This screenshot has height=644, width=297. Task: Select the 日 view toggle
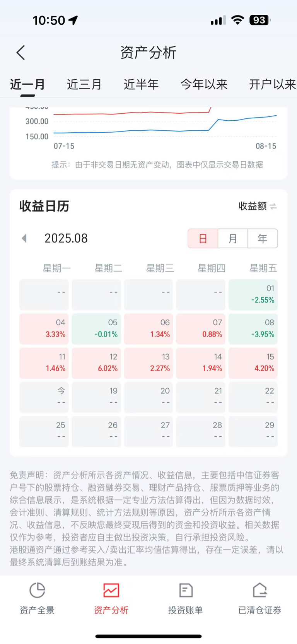[x=203, y=238]
